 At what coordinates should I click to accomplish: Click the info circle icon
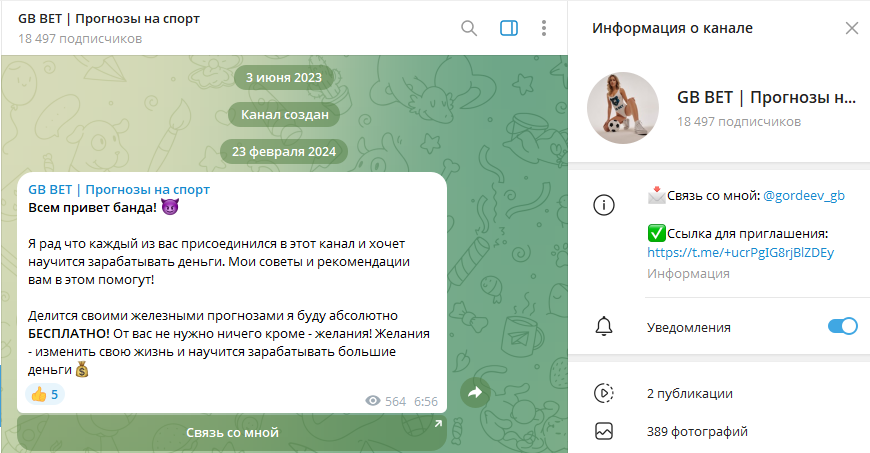[604, 205]
